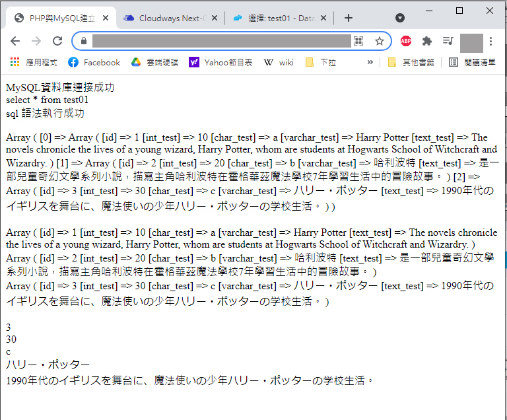Open the extensions puzzle menu
Screen dimensions: 507x420
tap(427, 41)
